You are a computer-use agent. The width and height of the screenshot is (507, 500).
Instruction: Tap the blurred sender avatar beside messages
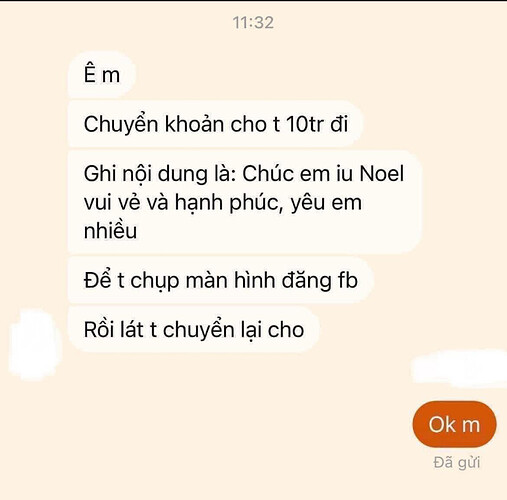tap(35, 345)
